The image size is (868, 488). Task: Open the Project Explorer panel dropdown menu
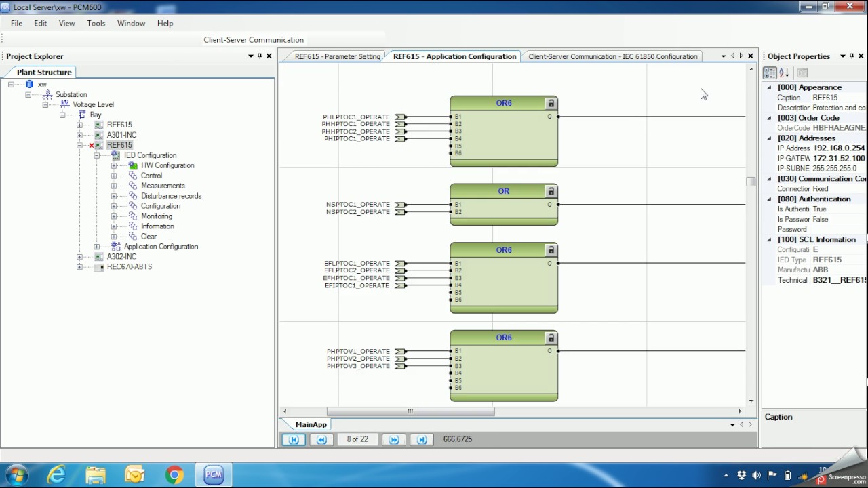[x=251, y=56]
